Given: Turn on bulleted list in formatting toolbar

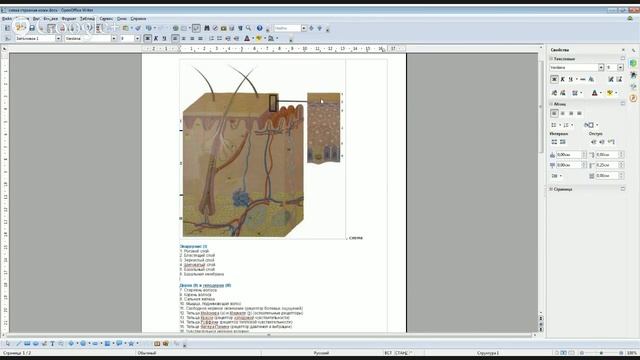Looking at the screenshot, I should click(x=220, y=38).
